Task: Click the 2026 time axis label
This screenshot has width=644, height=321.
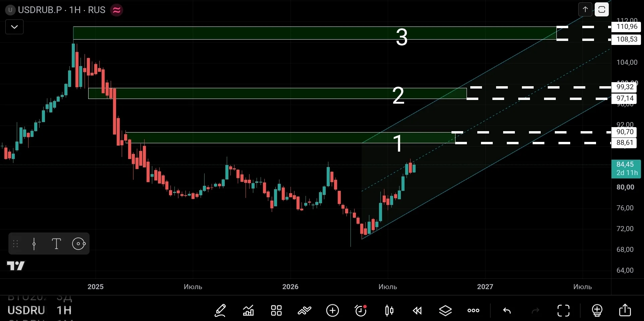Action: coord(290,287)
